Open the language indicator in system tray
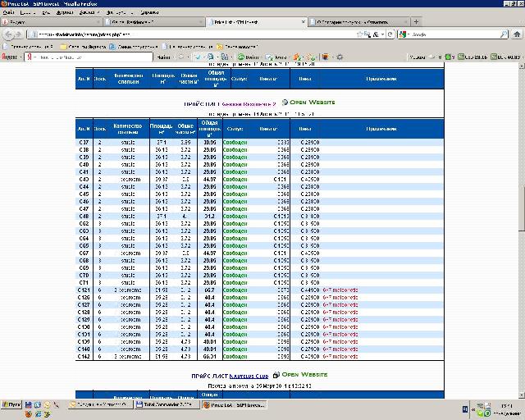 point(465,409)
